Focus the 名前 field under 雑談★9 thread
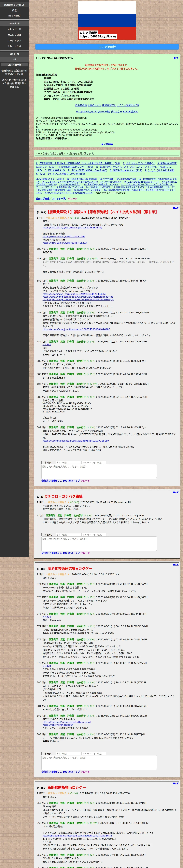This screenshot has height=868, width=183. (x=68, y=462)
